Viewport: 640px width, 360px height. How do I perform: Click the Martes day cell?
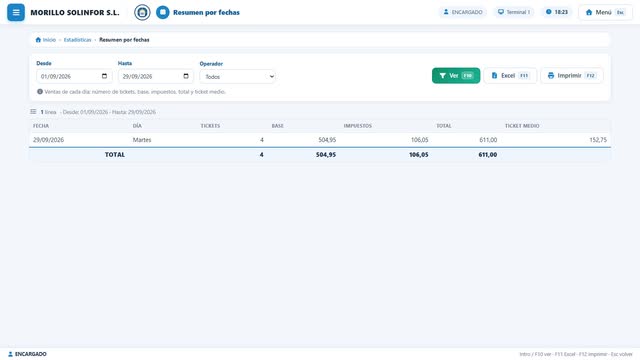(x=142, y=140)
